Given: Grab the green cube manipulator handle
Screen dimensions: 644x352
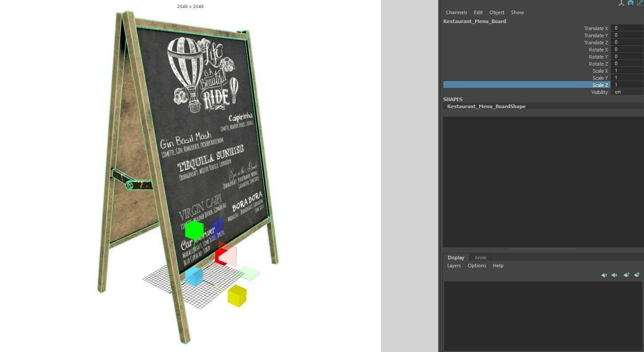Looking at the screenshot, I should tap(194, 230).
